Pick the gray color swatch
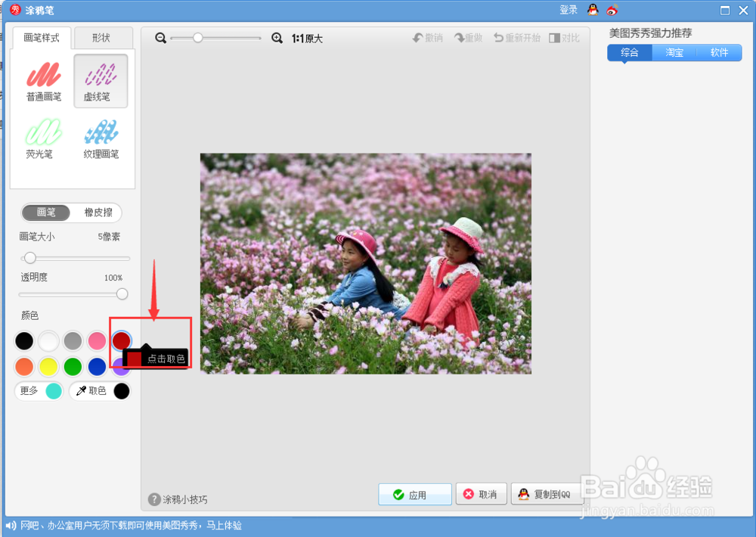This screenshot has height=537, width=756. pyautogui.click(x=73, y=340)
